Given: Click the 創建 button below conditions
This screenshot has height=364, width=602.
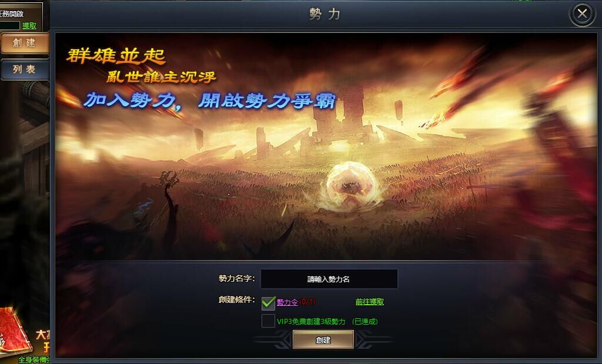Looking at the screenshot, I should (323, 340).
